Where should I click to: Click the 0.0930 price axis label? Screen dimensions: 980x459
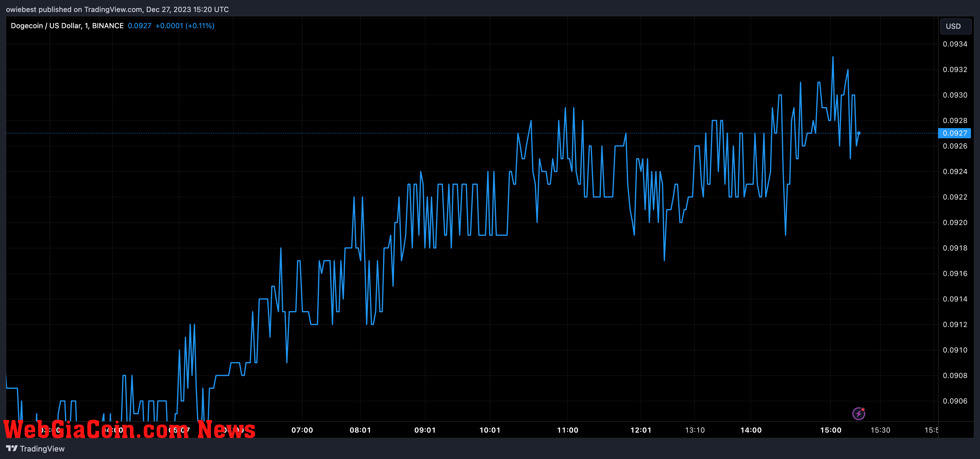coord(955,95)
